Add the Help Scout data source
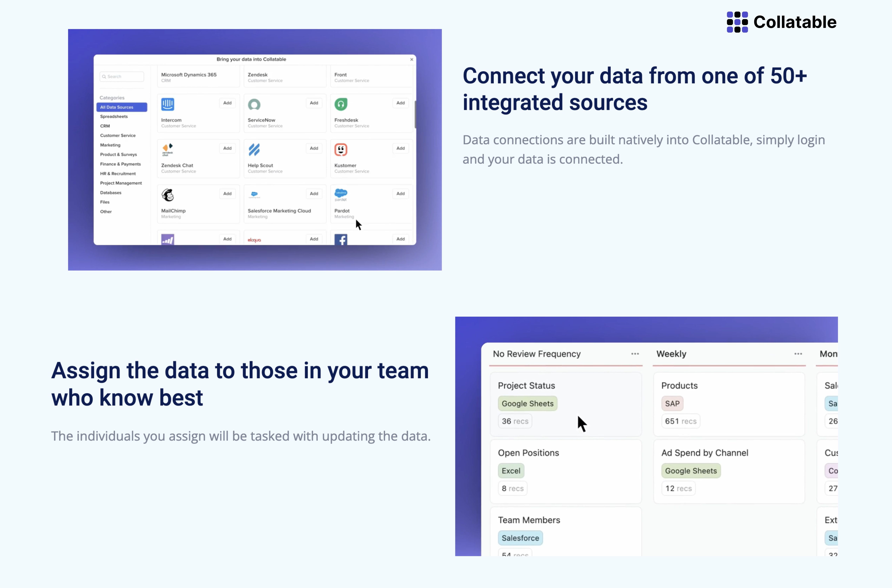 pos(314,148)
